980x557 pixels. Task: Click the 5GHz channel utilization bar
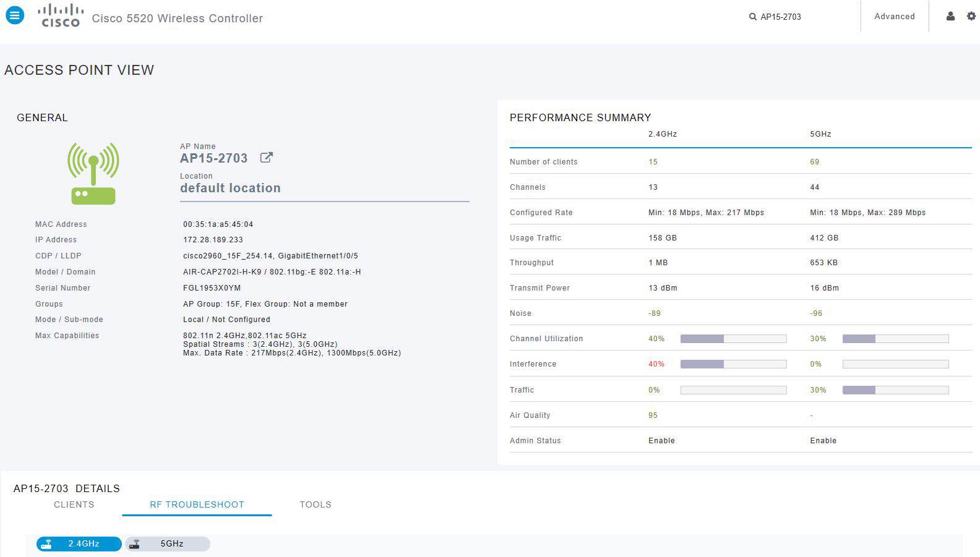(x=895, y=339)
